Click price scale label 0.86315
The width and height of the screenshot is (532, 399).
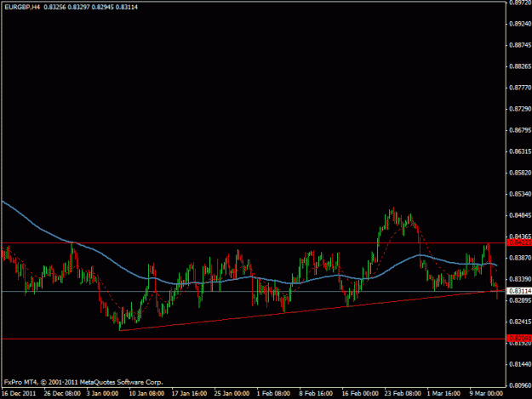[520, 151]
